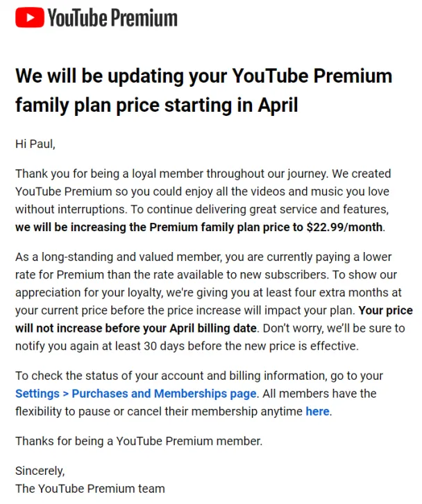Click 'appreciation for your loyalty' line

(x=208, y=292)
